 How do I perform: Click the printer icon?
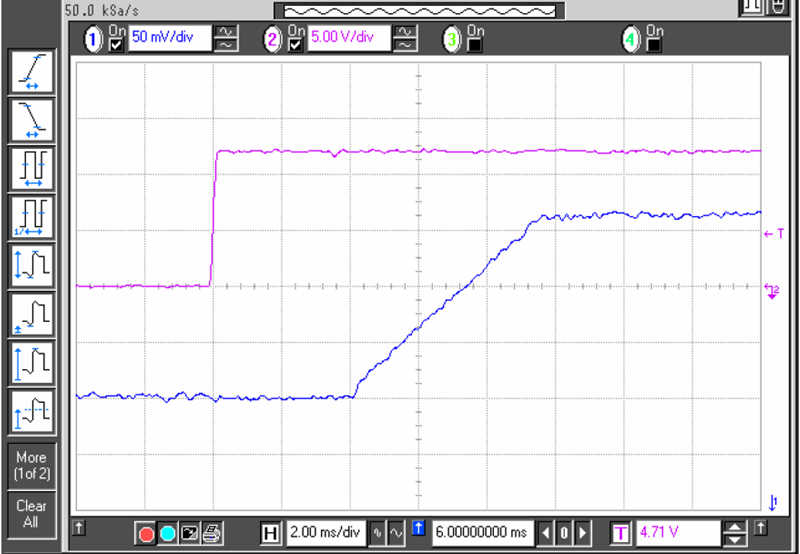pos(211,534)
